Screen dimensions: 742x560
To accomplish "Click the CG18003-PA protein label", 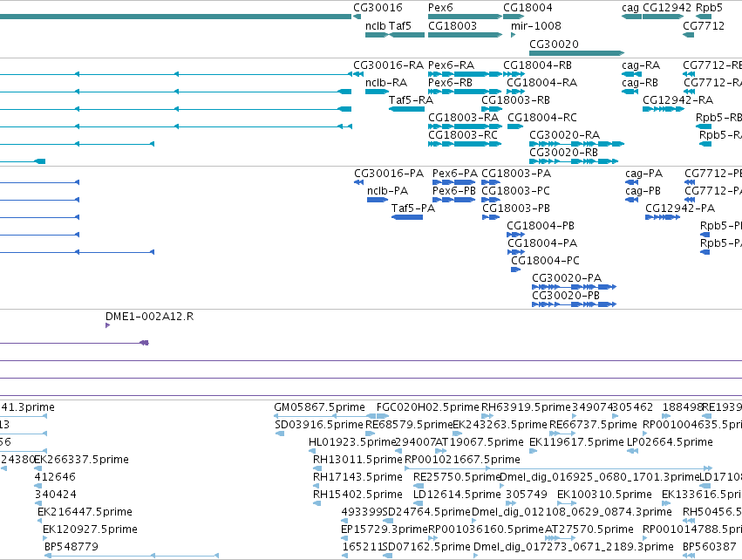I will pos(516,174).
